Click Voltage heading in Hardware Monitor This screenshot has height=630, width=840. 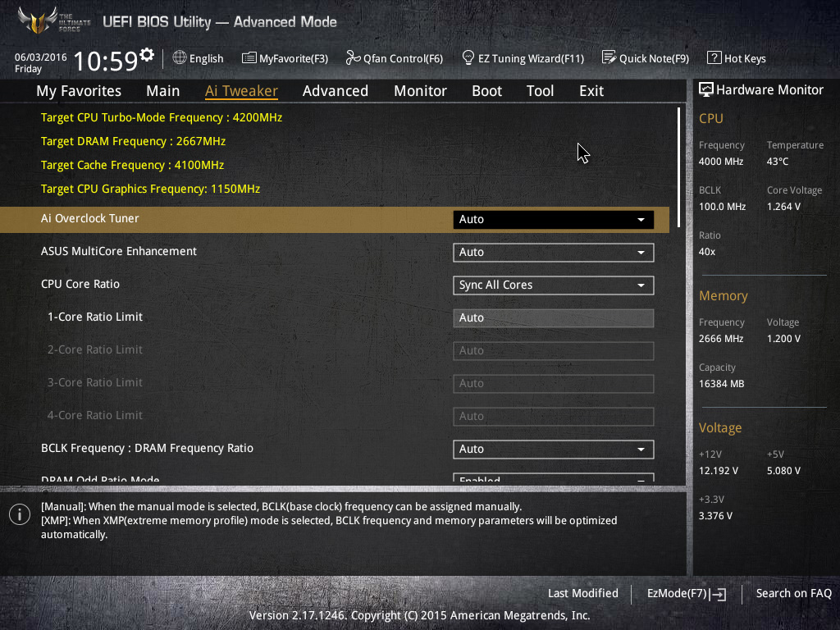(x=720, y=428)
